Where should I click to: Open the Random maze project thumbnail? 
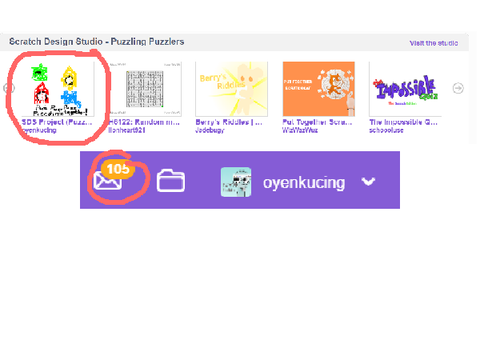point(145,89)
